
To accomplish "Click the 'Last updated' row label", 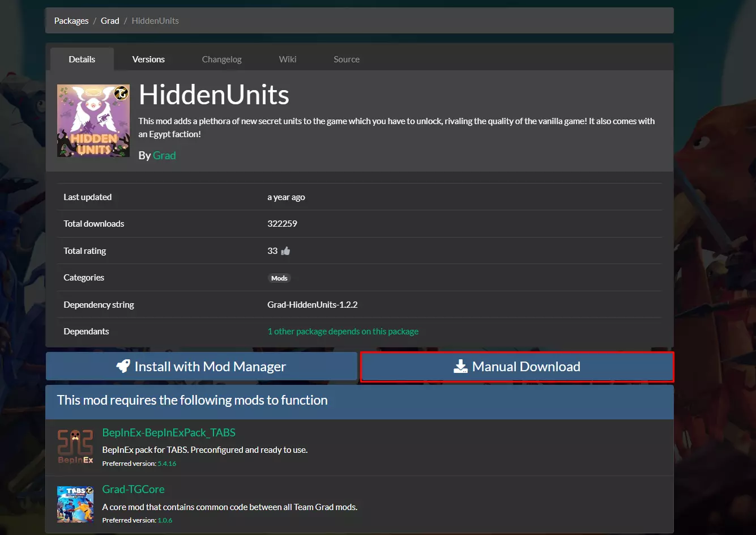I will (x=88, y=197).
